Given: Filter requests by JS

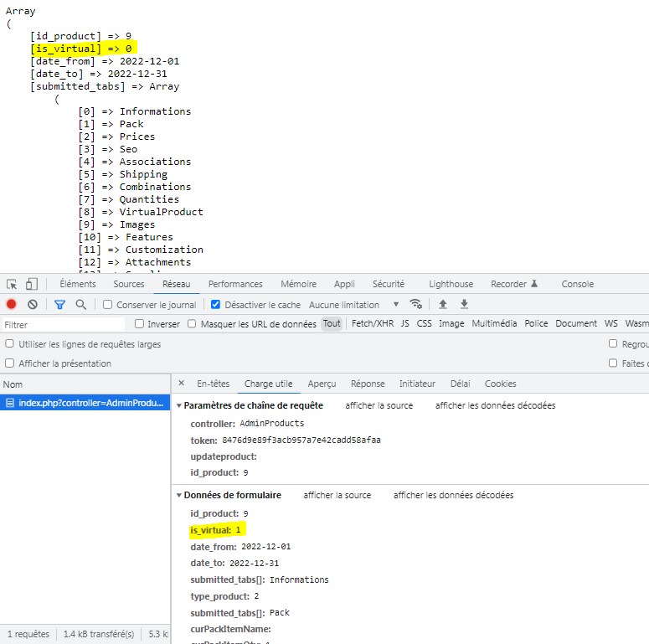Looking at the screenshot, I should [x=404, y=323].
